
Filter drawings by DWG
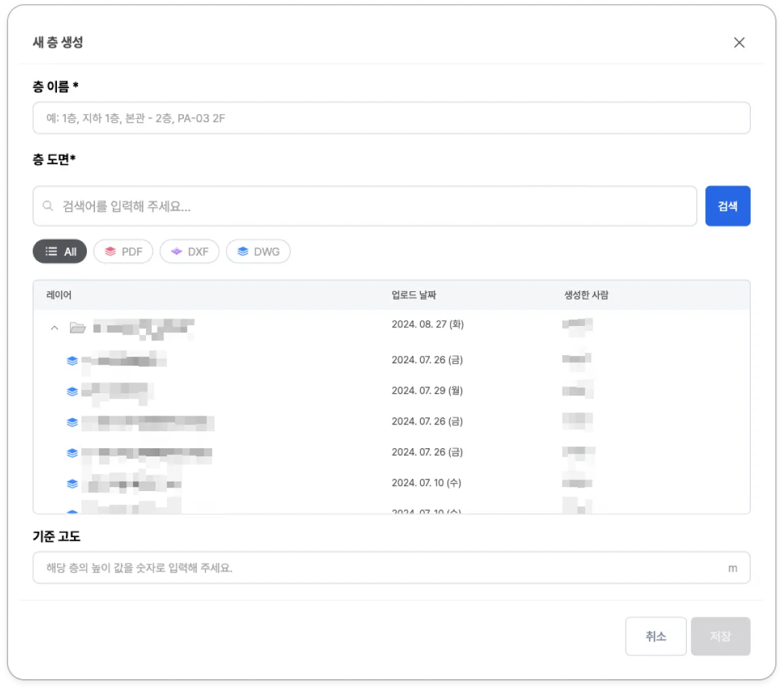pyautogui.click(x=258, y=252)
